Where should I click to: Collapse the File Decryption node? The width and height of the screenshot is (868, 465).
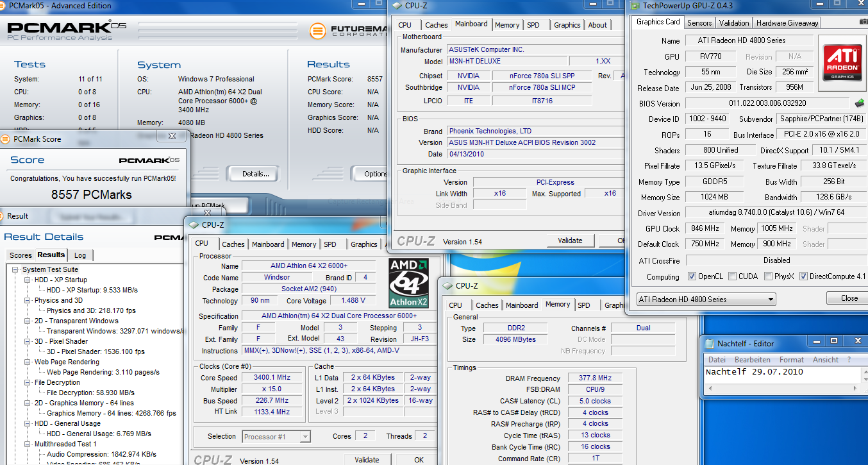click(28, 383)
